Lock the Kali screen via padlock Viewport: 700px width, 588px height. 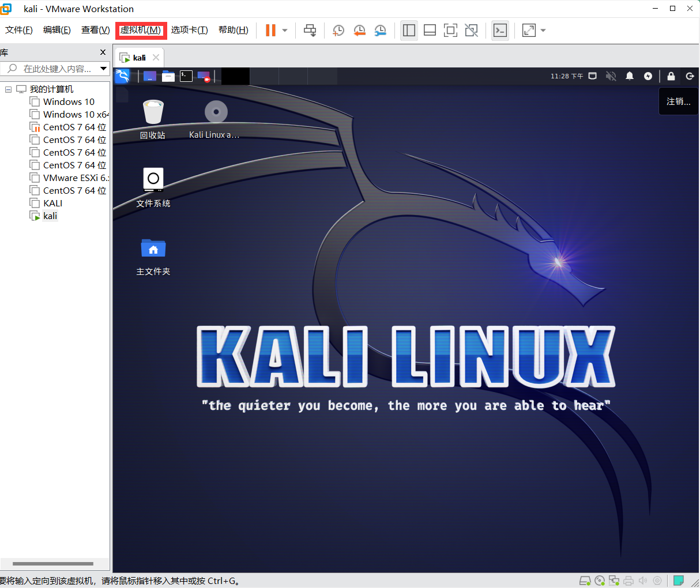point(671,76)
